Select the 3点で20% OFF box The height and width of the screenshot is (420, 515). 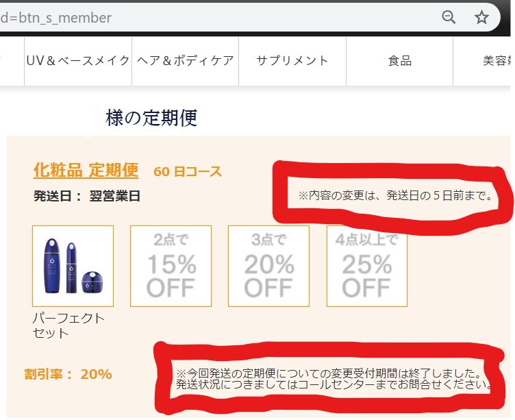click(x=268, y=266)
